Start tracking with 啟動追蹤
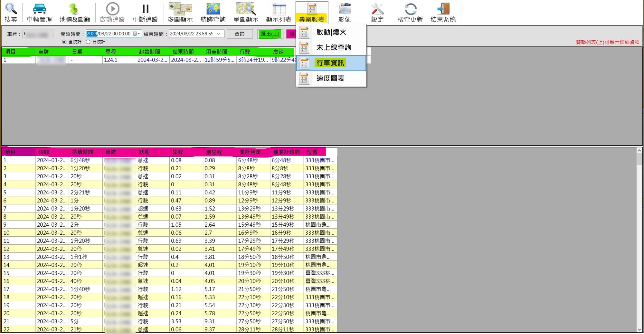Viewport: 644px width, 334px height. pyautogui.click(x=112, y=13)
